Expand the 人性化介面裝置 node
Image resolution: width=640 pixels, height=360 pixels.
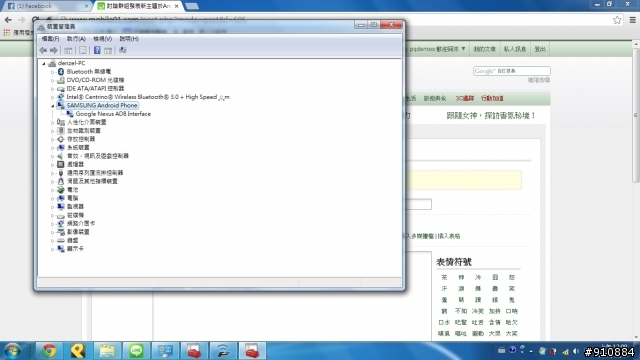point(53,122)
